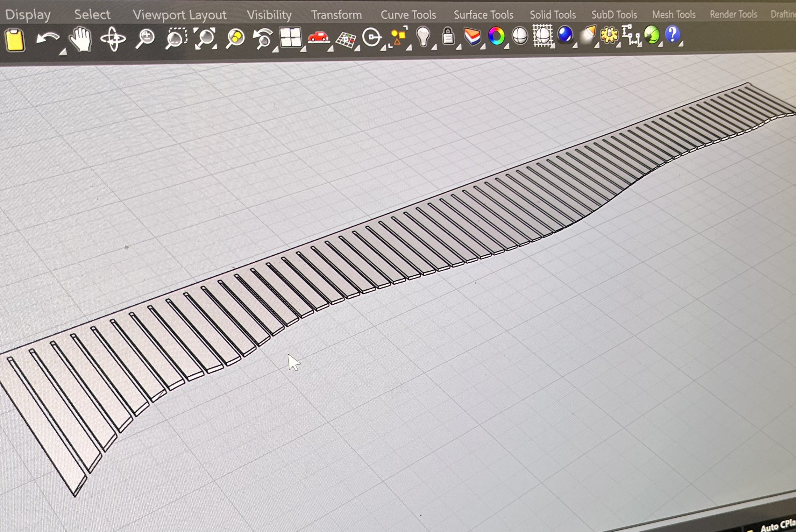Open the Viewport Layout tab
Image resolution: width=796 pixels, height=532 pixels.
[x=180, y=15]
